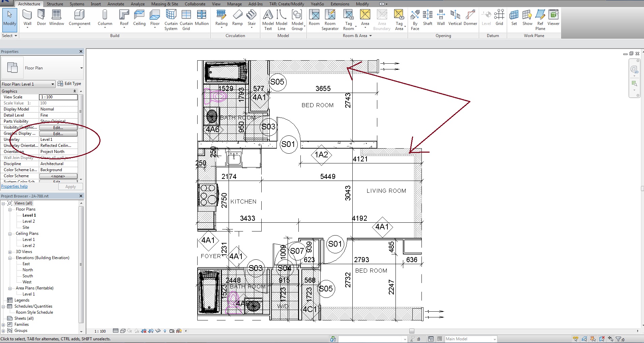Expand the 3D Views tree node
644x343 pixels.
(10, 252)
